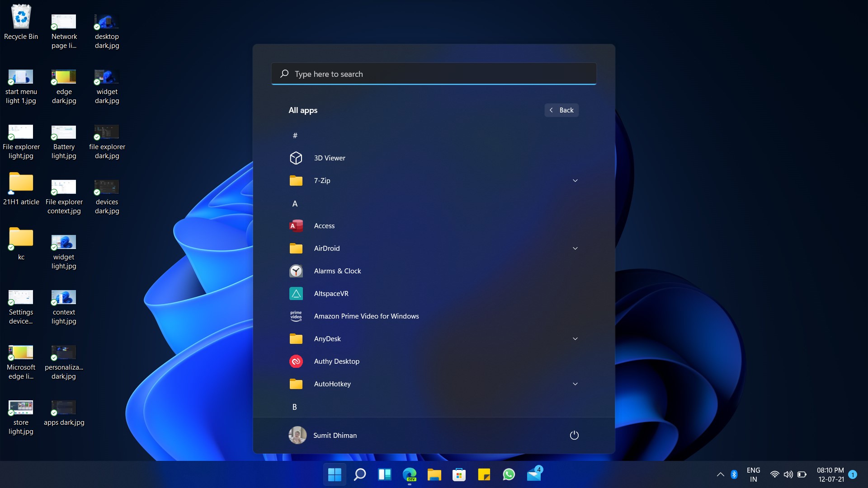Select edge dark.jpg desktop file
868x488 pixels.
64,87
